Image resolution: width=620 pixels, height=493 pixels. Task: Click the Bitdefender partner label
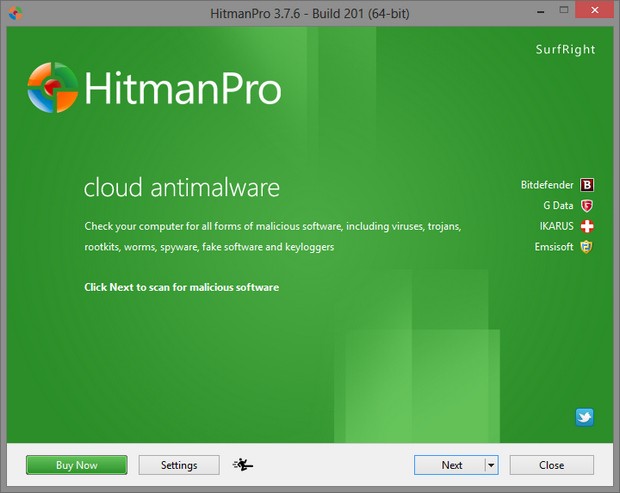click(547, 185)
